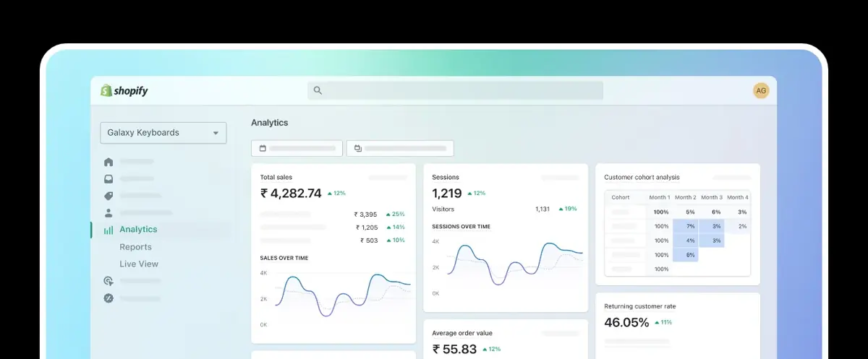This screenshot has width=868, height=359.
Task: Open Live View under Analytics
Action: pyautogui.click(x=139, y=264)
